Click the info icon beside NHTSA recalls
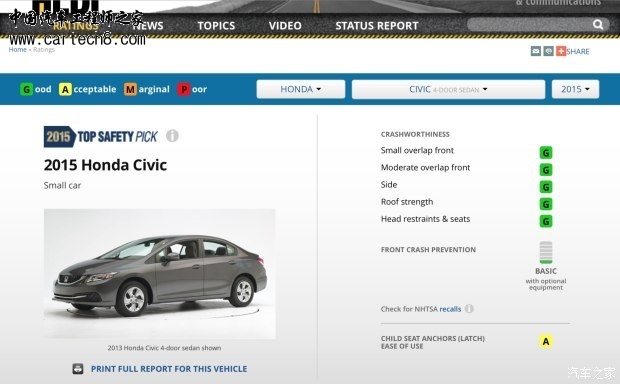 [469, 308]
